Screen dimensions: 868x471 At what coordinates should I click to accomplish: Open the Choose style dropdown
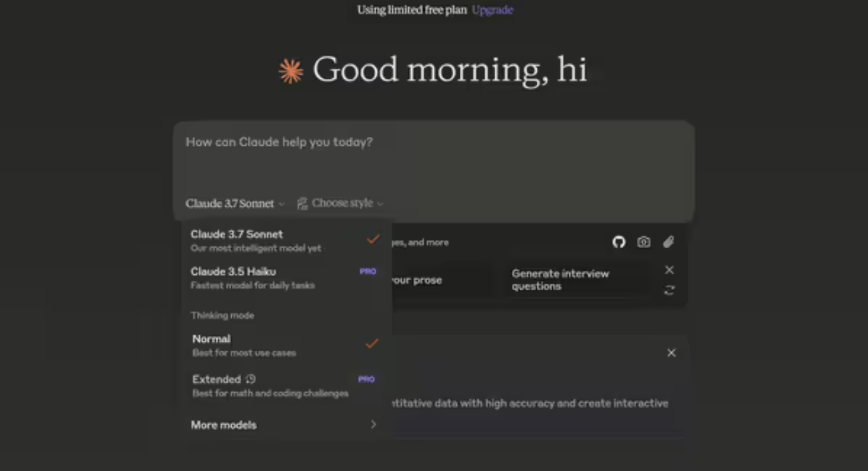[x=346, y=204]
